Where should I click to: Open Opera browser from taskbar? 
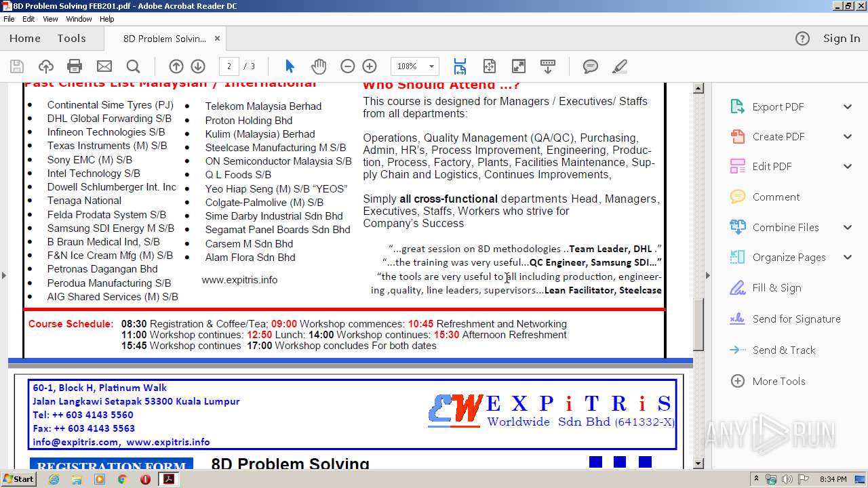[x=145, y=479]
